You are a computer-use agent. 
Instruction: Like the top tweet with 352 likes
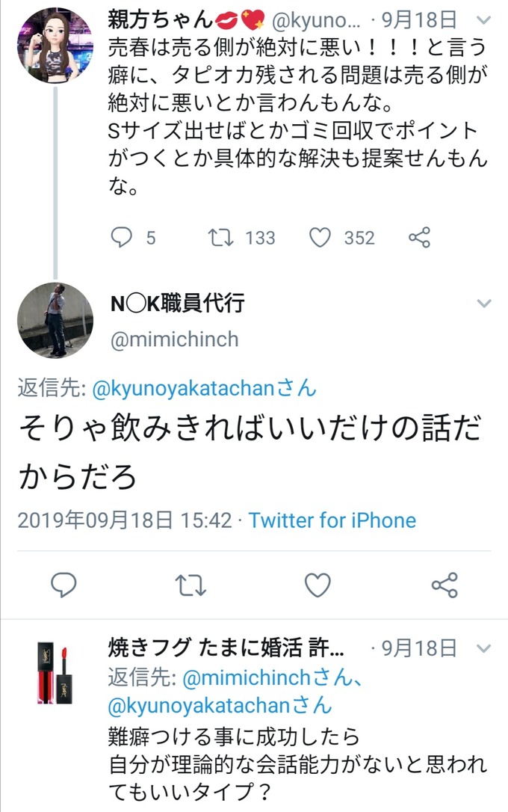click(x=320, y=238)
